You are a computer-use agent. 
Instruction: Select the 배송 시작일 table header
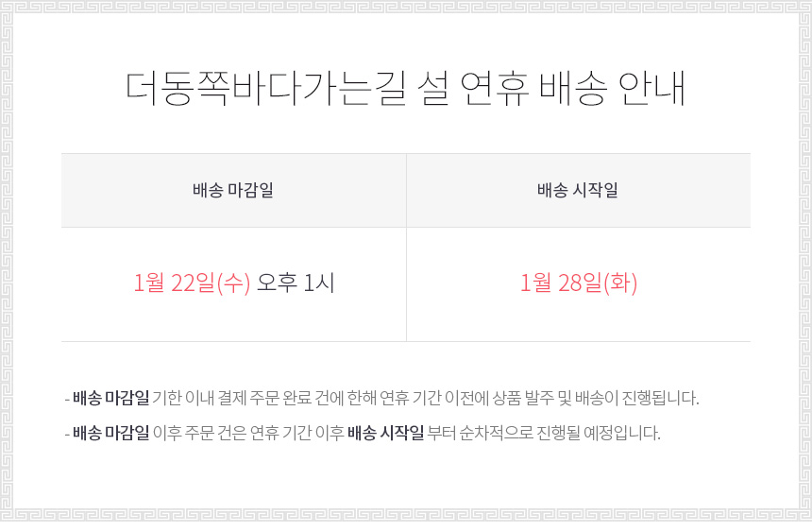click(578, 190)
